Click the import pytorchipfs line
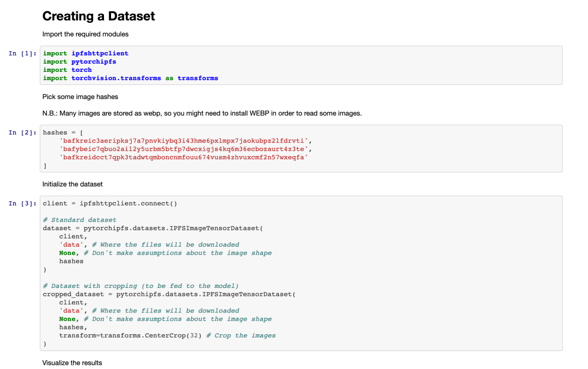The image size is (588, 369). pyautogui.click(x=79, y=62)
